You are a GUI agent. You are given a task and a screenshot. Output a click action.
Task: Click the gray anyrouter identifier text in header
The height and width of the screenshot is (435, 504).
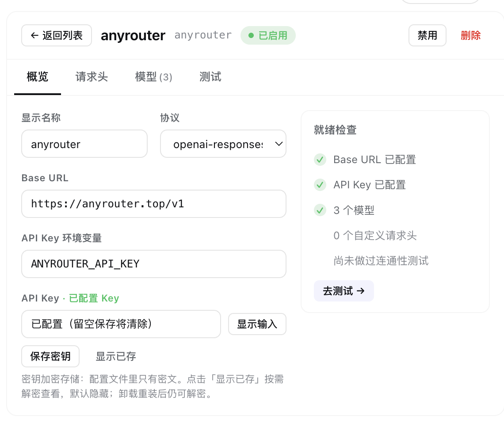(x=203, y=35)
